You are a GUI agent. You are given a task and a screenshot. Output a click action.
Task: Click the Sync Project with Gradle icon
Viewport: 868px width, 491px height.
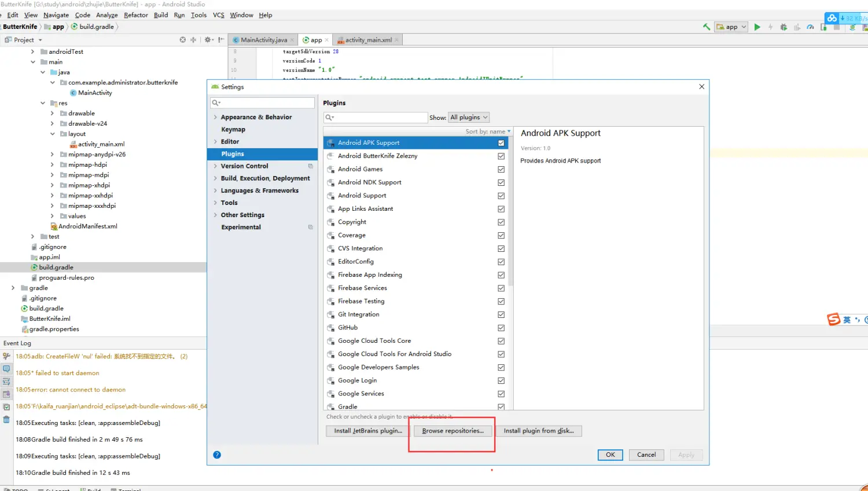(x=852, y=27)
